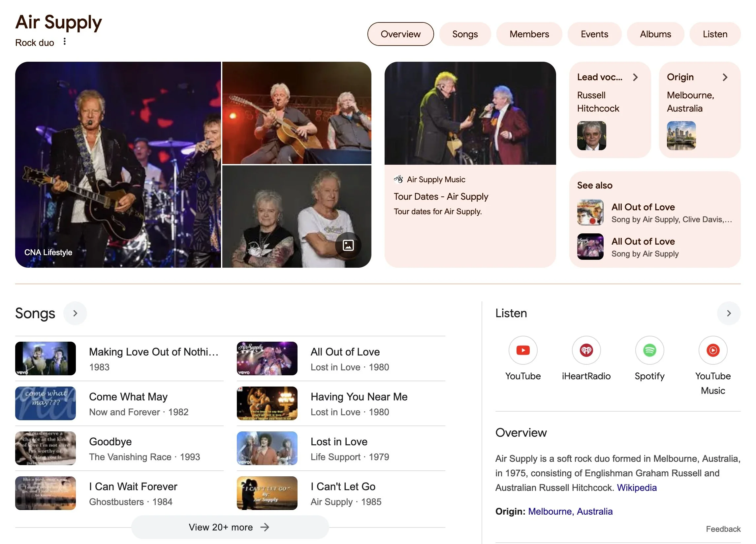Expand the Listen section chevron
The image size is (756, 544).
coord(729,313)
